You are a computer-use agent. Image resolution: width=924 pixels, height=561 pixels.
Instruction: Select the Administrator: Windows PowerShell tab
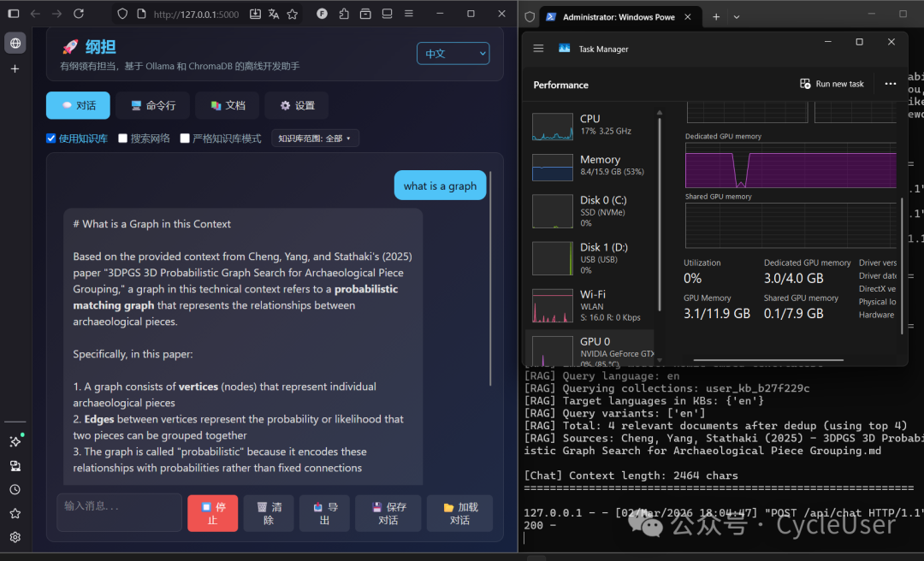tap(619, 16)
